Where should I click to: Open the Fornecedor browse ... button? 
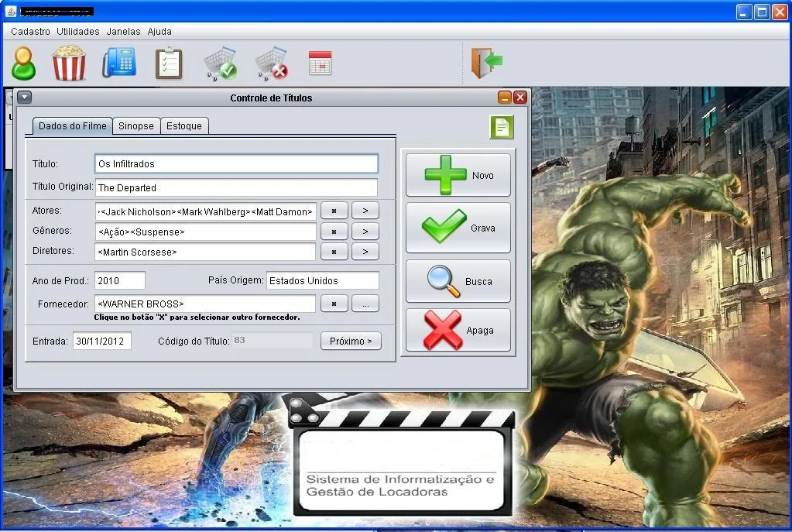click(365, 304)
